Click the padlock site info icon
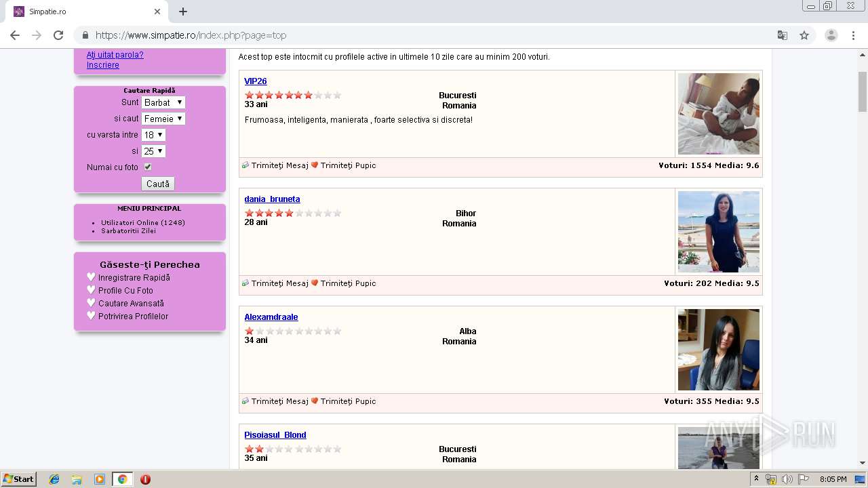This screenshot has height=488, width=868. [85, 35]
